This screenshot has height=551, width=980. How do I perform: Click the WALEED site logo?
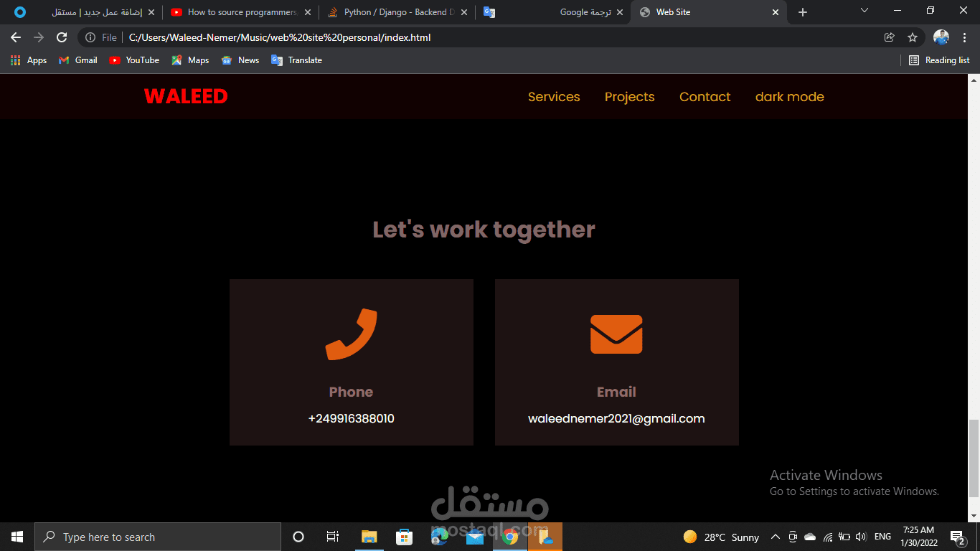(186, 96)
